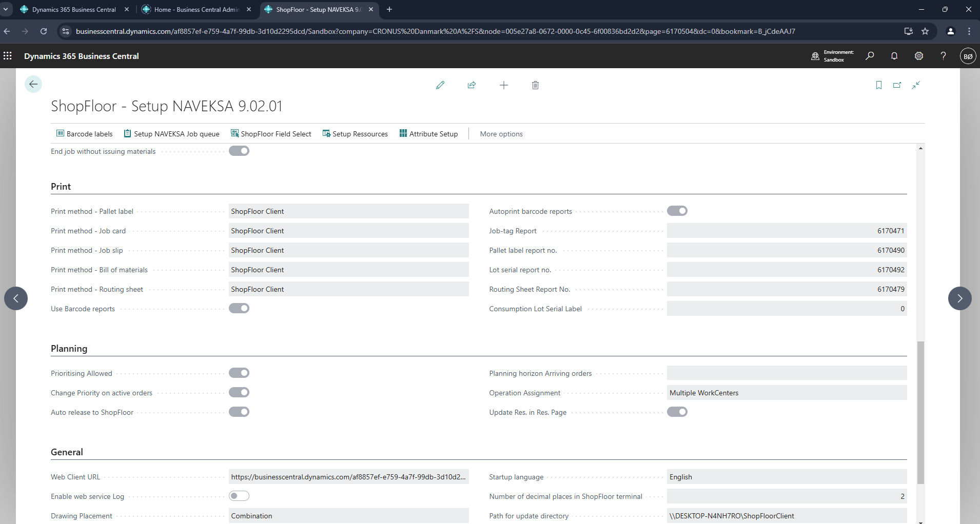
Task: Toggle Use Barcode reports switch
Action: click(x=239, y=308)
